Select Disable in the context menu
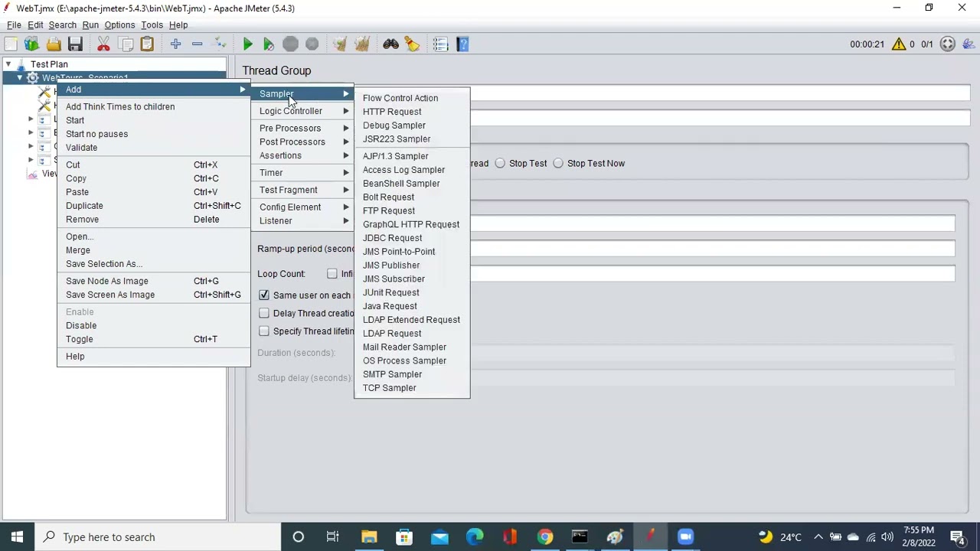The height and width of the screenshot is (551, 980). [x=153, y=325]
